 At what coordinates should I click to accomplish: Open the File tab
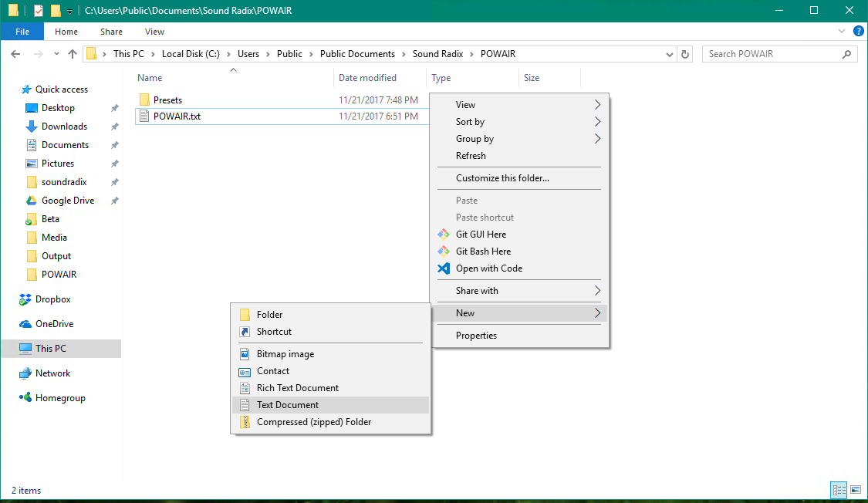22,32
